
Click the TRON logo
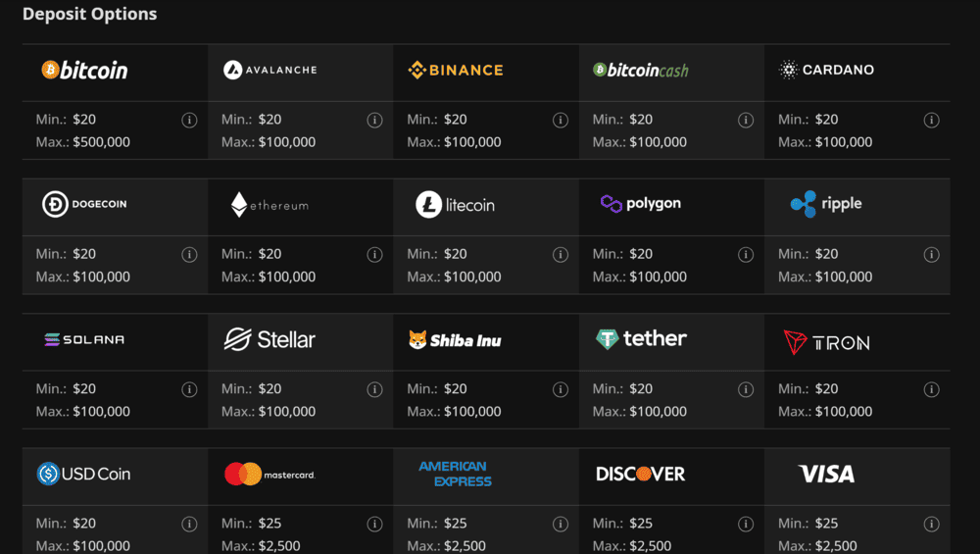tap(826, 341)
